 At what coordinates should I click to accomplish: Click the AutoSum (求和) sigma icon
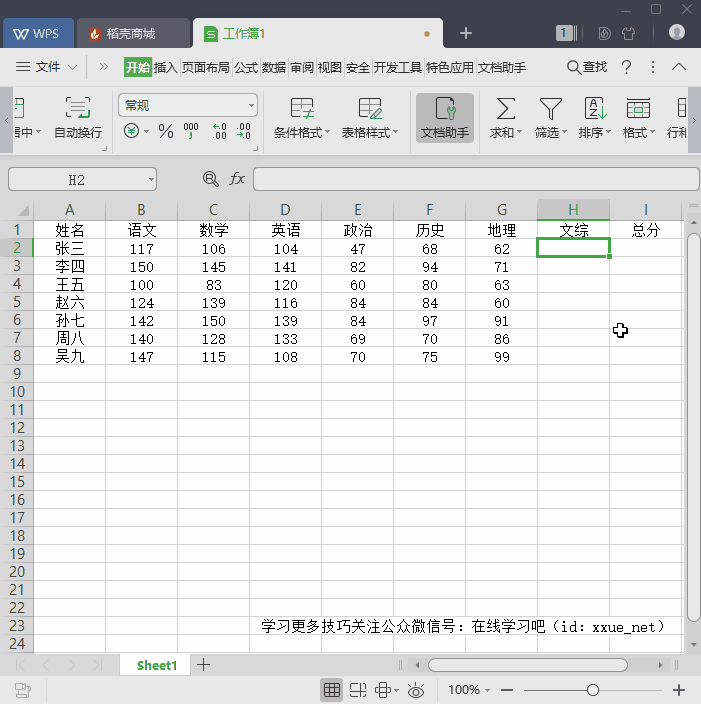pos(506,108)
